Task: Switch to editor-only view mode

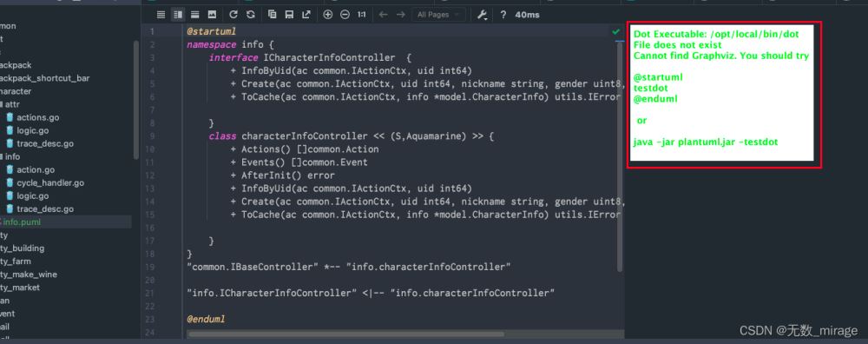Action: [161, 15]
